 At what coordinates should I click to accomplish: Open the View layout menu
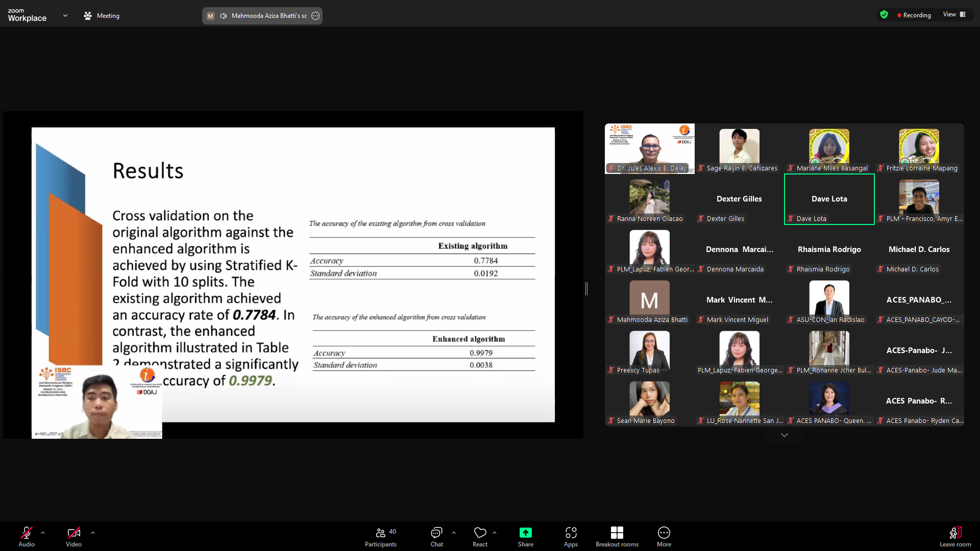tap(954, 15)
